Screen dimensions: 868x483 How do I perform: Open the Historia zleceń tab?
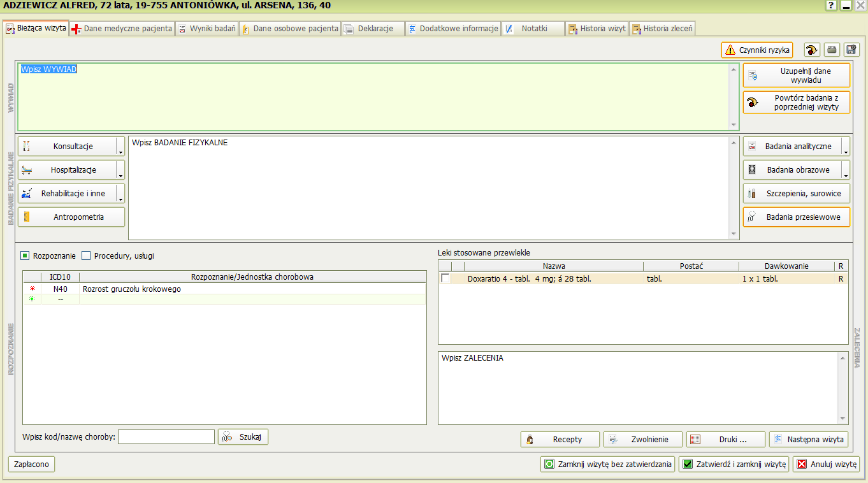pos(662,29)
